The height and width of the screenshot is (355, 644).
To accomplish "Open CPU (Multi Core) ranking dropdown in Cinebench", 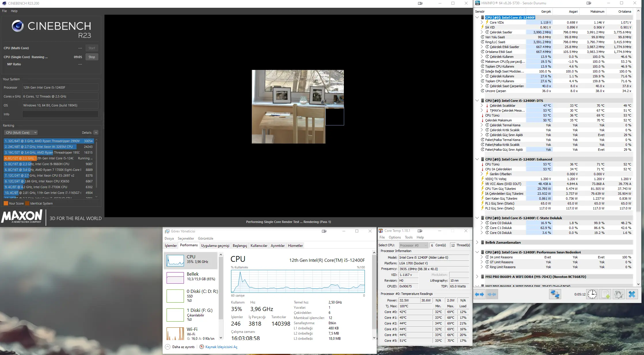I will click(x=21, y=133).
